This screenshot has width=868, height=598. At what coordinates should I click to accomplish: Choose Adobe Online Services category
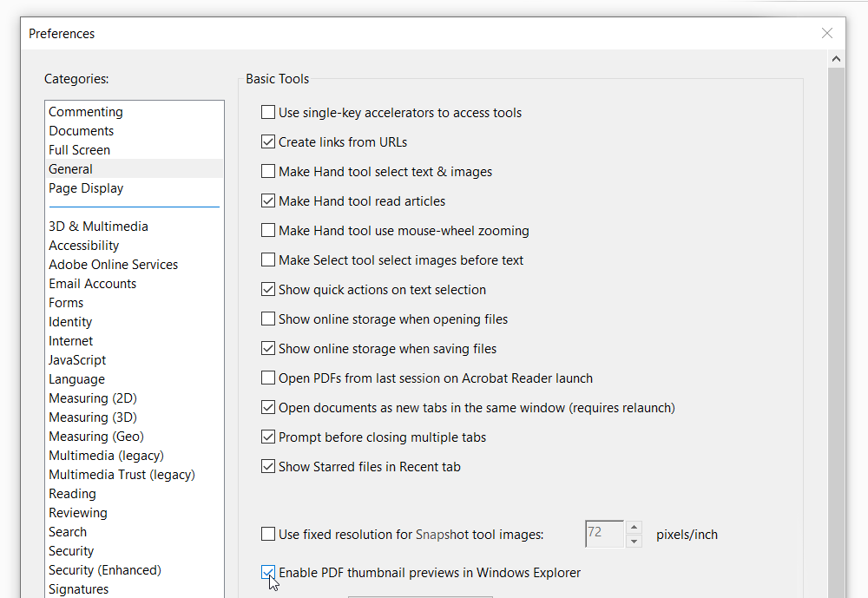pyautogui.click(x=113, y=265)
